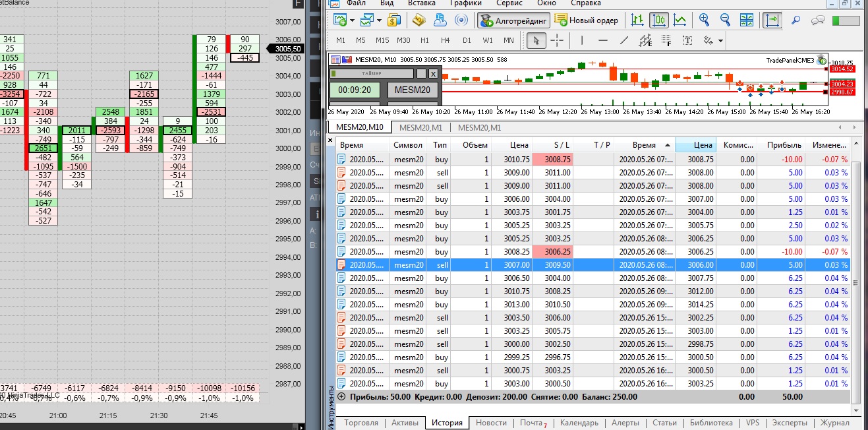Viewport: 868px width, 430px height.
Task: Select the M15 timeframe
Action: click(x=382, y=40)
